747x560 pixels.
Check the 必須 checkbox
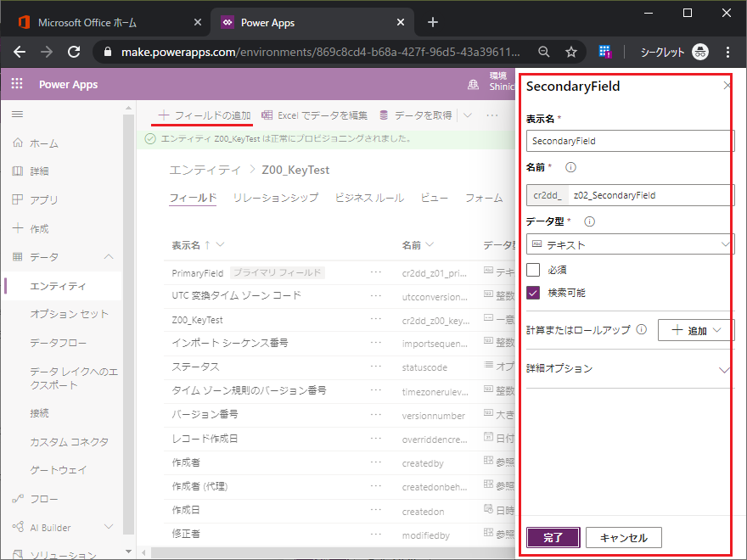[x=533, y=270]
